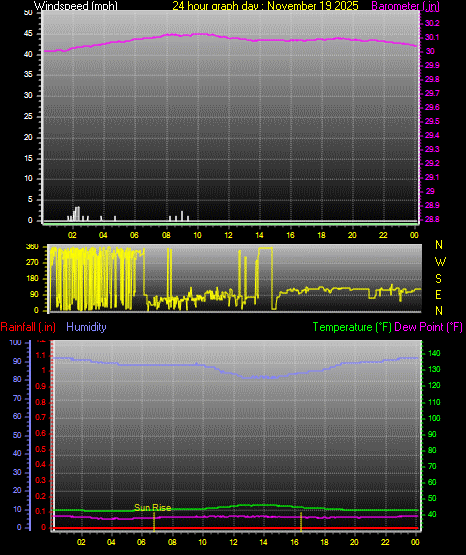Viewport: 466px width, 555px height.
Task: Click the barometer axis value 30.1
Action: click(432, 38)
